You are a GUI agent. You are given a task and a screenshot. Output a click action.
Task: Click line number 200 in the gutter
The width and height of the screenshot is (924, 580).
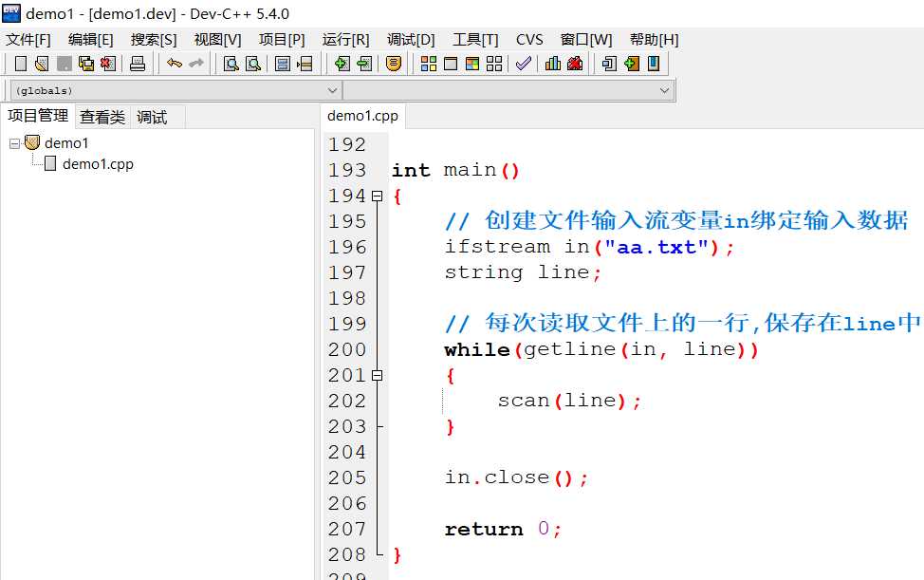tap(347, 349)
